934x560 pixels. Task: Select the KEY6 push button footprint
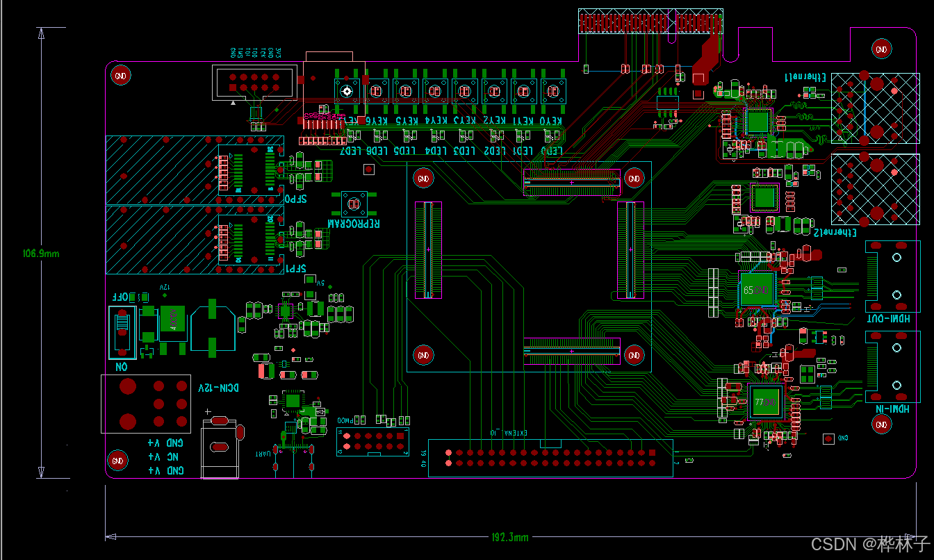tap(377, 90)
